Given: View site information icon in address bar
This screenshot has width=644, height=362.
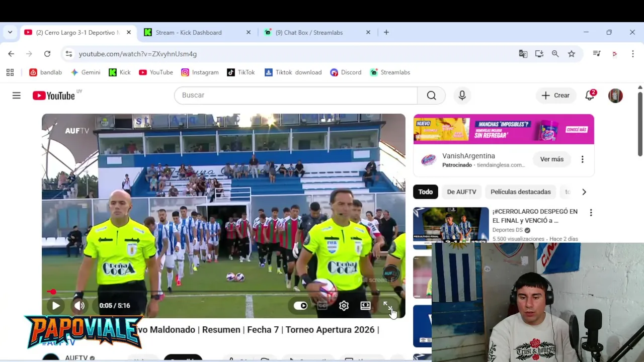Looking at the screenshot, I should click(x=69, y=54).
